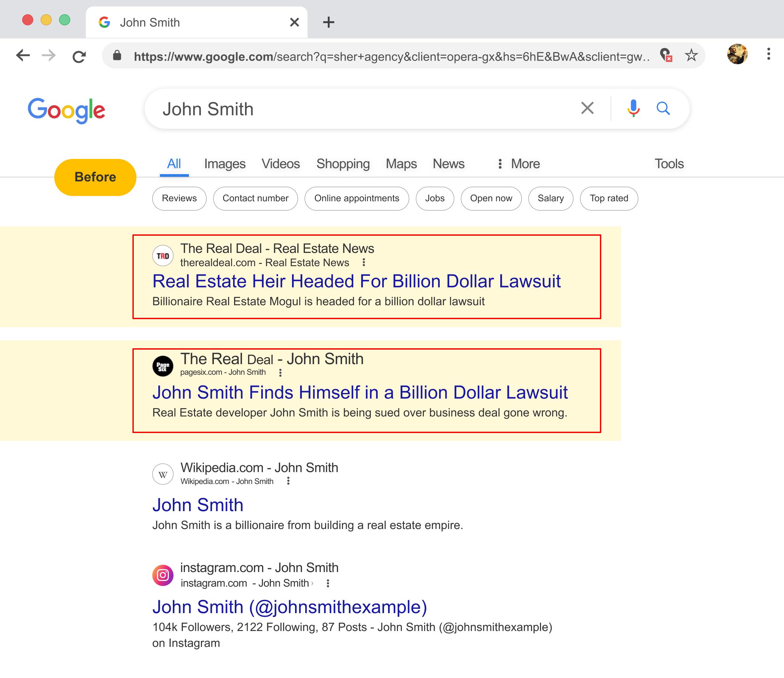The width and height of the screenshot is (784, 678).
Task: Click the blue search magnifier icon
Action: tap(663, 109)
